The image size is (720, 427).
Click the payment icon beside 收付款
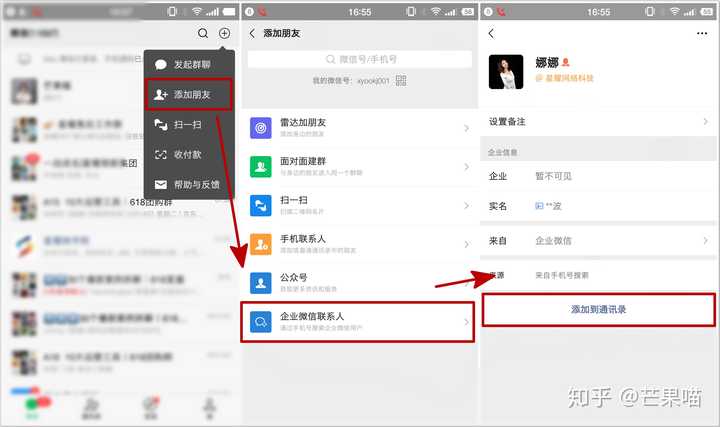point(161,155)
